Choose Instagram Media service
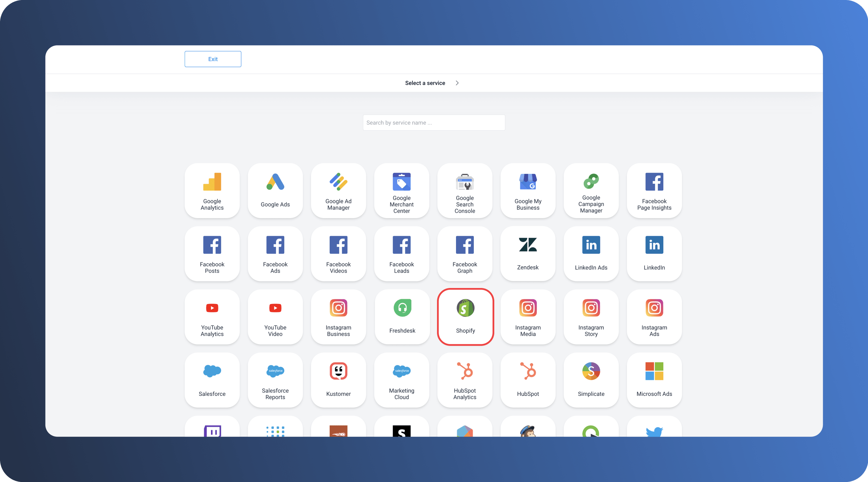 point(528,317)
